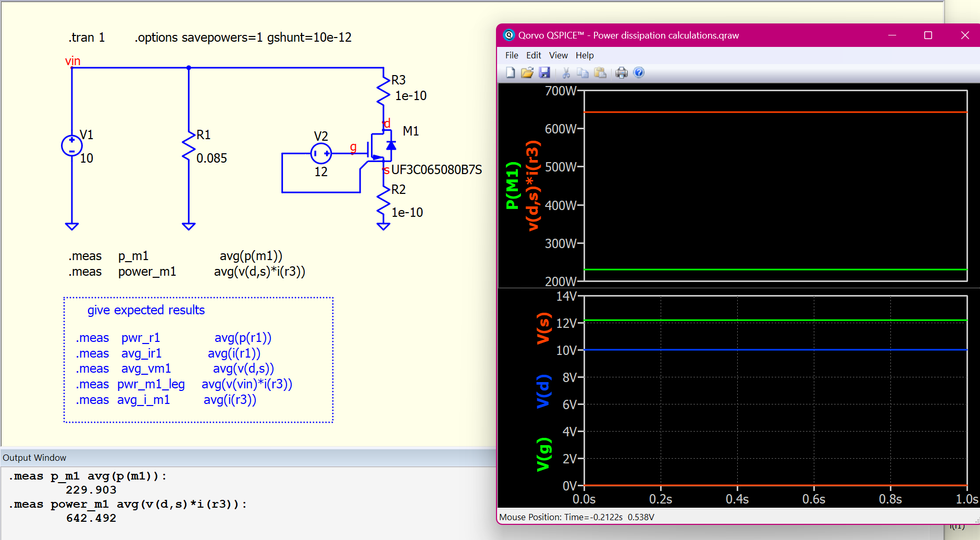980x540 pixels.
Task: Open a file using the folder icon
Action: pos(527,73)
